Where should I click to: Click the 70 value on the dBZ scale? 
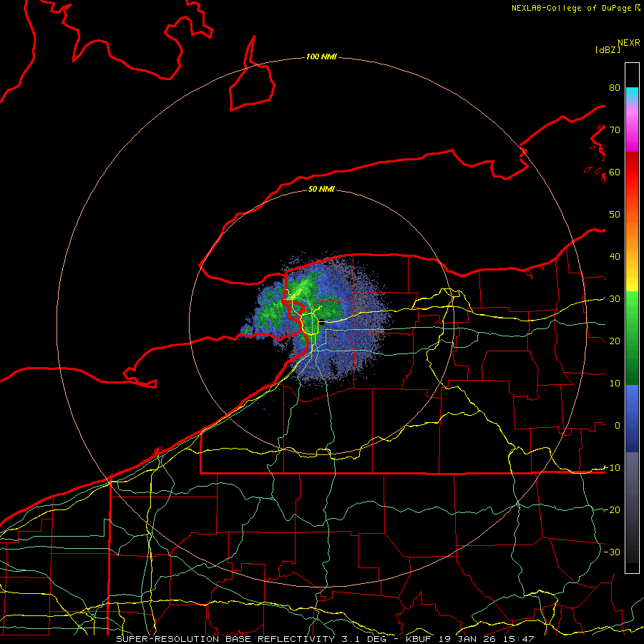click(x=615, y=130)
